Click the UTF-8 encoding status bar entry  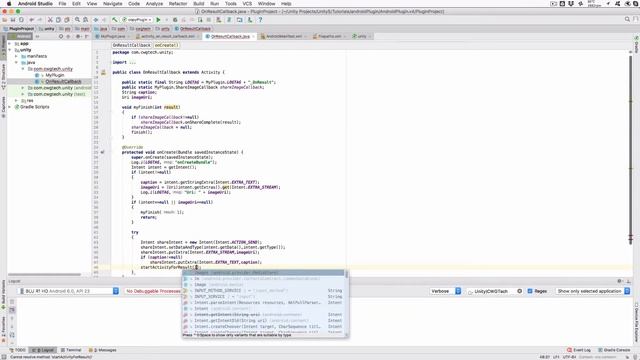(x=569, y=357)
